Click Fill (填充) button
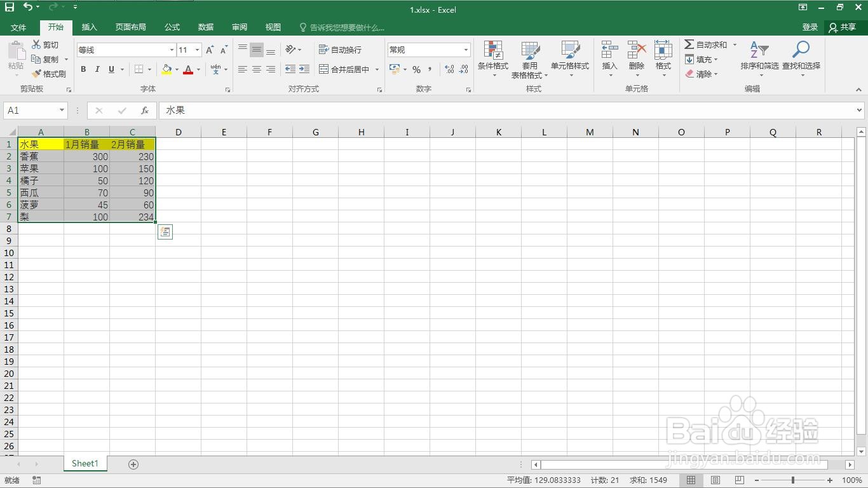Screen dimensions: 868x488 [x=702, y=59]
